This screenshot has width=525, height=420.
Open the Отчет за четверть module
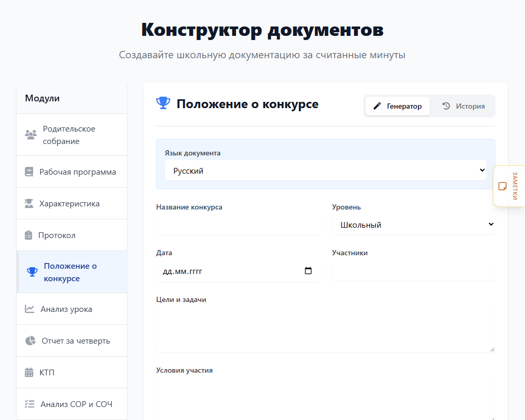pyautogui.click(x=72, y=340)
